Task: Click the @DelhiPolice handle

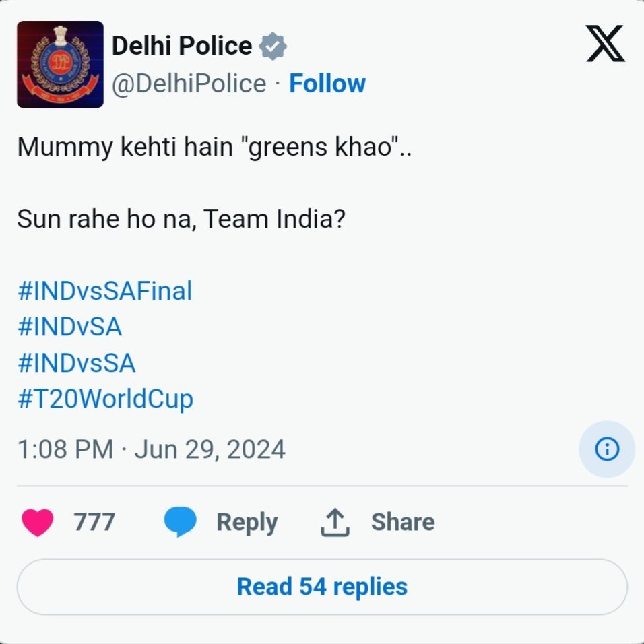Action: pyautogui.click(x=189, y=84)
